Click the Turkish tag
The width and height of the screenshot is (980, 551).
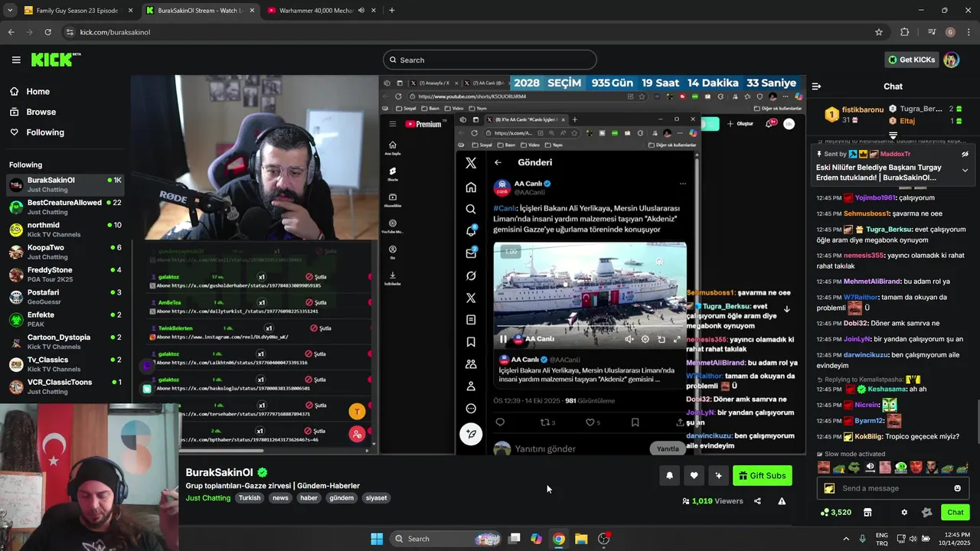[250, 498]
